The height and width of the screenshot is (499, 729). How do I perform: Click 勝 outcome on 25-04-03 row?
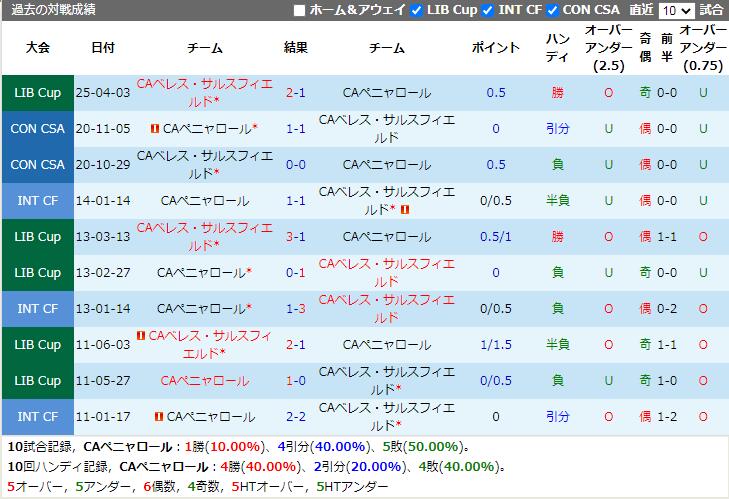click(557, 93)
